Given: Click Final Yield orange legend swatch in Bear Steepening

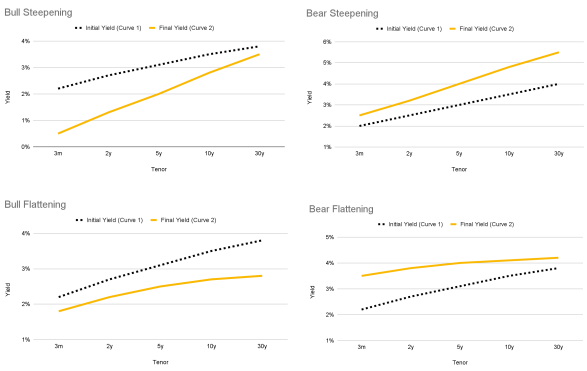Looking at the screenshot, I should point(453,29).
